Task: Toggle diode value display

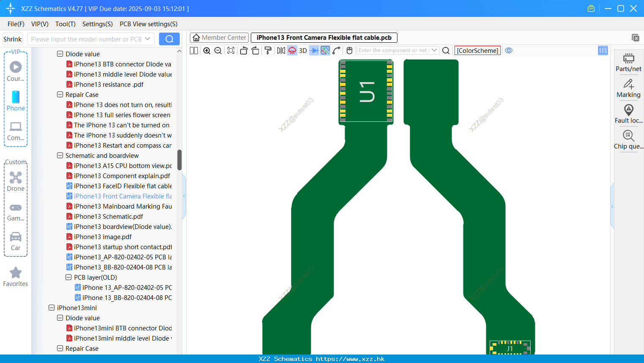Action: click(x=314, y=50)
